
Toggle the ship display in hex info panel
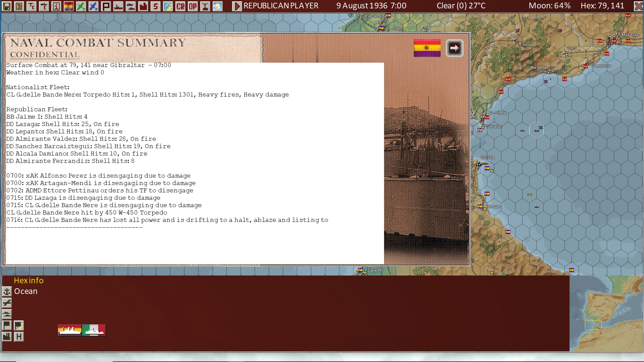point(7,314)
